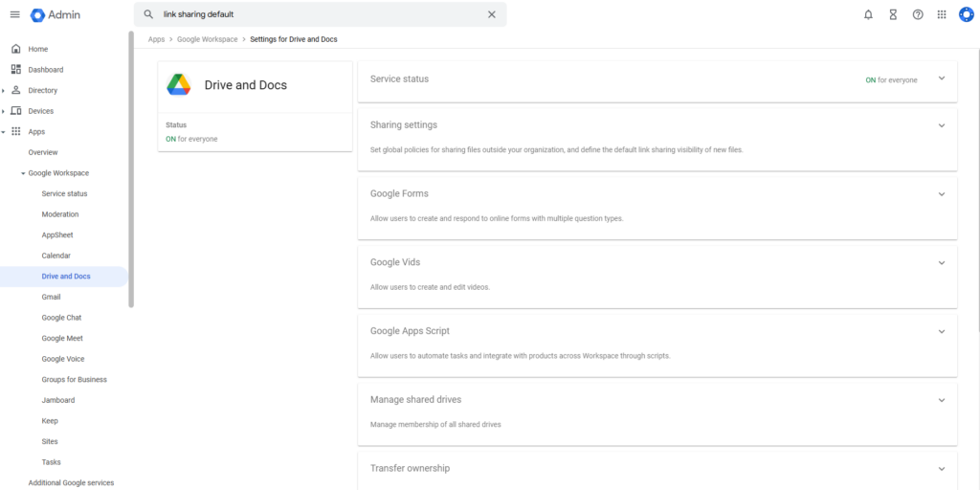The width and height of the screenshot is (980, 490).
Task: Select Calendar in sidebar
Action: pyautogui.click(x=56, y=256)
